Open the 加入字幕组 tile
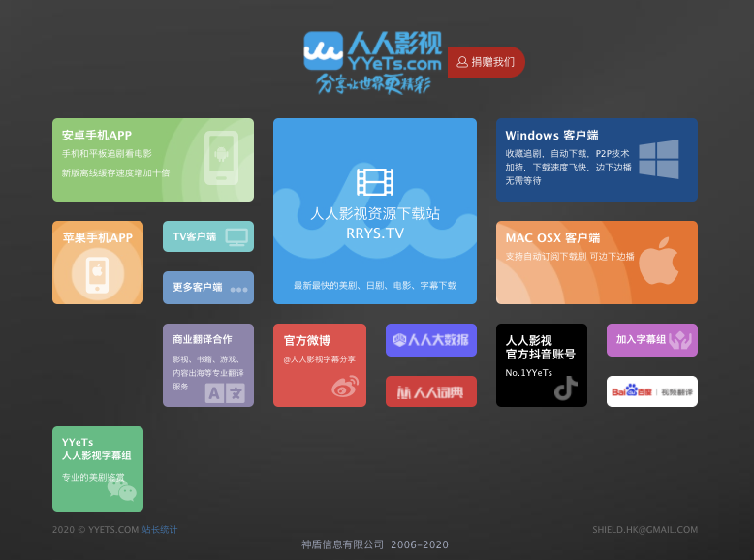Screen dimensions: 754x560 (x=652, y=340)
